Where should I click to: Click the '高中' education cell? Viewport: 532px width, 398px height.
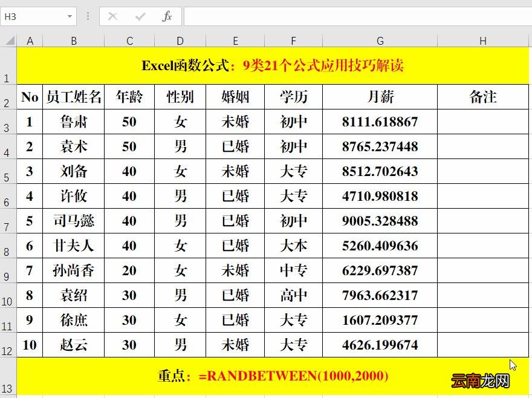(293, 295)
